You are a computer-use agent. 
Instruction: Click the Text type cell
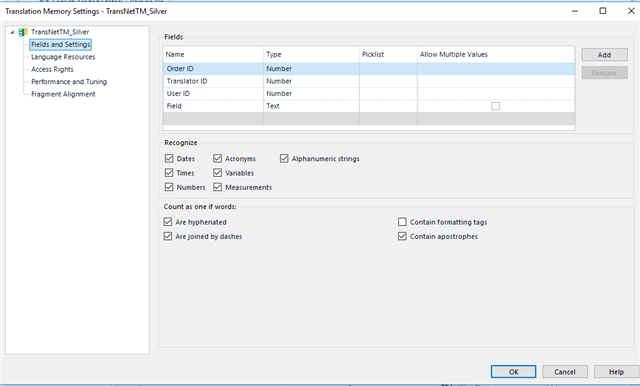click(x=311, y=106)
